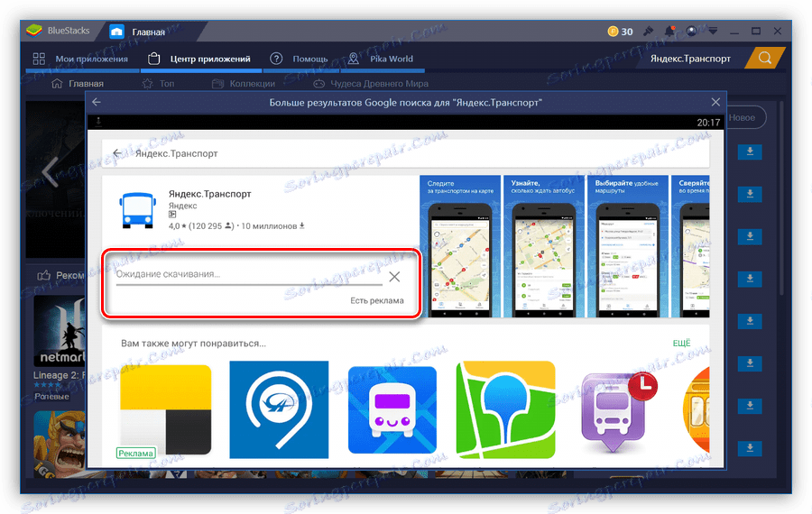Screen dimensions: 812x514
Task: Close the Google search results dialog
Action: [x=715, y=102]
